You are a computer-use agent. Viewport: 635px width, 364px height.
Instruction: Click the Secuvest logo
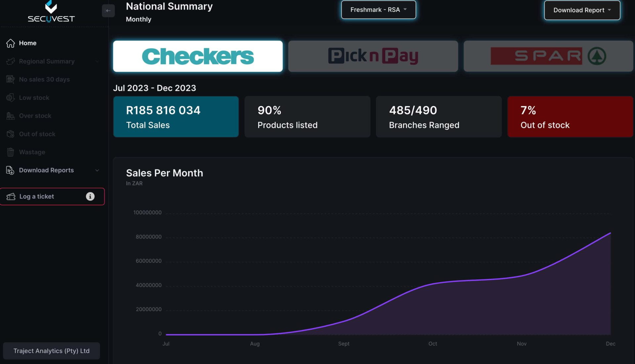coord(51,12)
